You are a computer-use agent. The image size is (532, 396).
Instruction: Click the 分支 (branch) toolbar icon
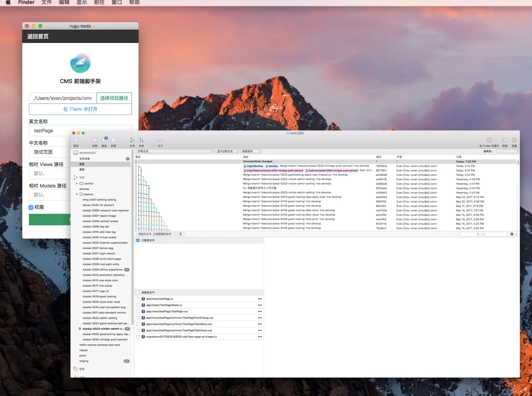point(132,140)
